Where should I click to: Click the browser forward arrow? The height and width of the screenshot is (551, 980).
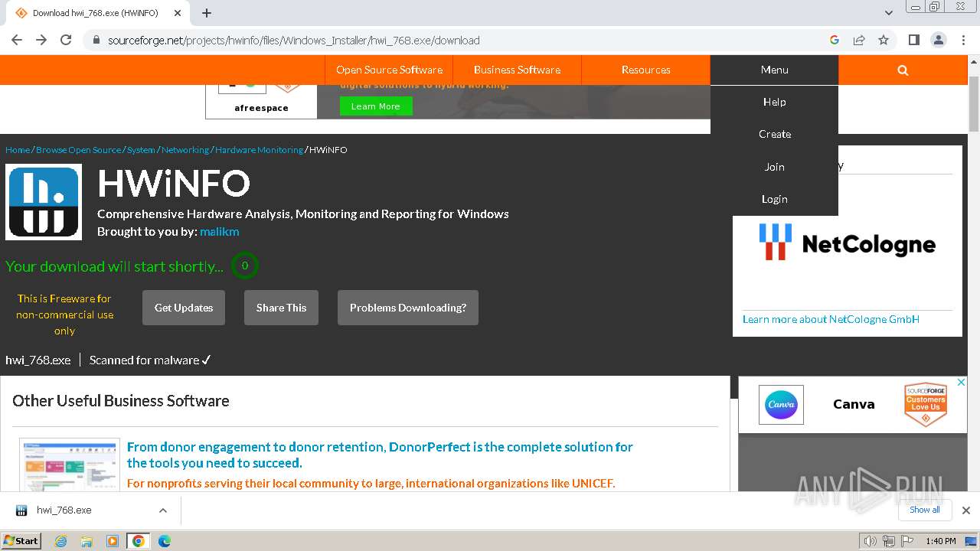[x=41, y=40]
